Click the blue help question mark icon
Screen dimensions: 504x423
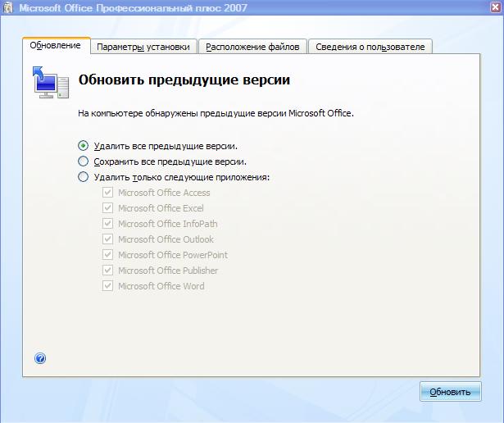click(x=40, y=358)
